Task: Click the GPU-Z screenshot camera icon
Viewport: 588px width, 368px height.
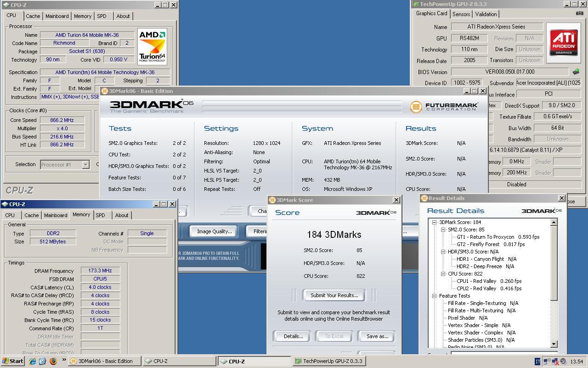Action: (x=579, y=14)
